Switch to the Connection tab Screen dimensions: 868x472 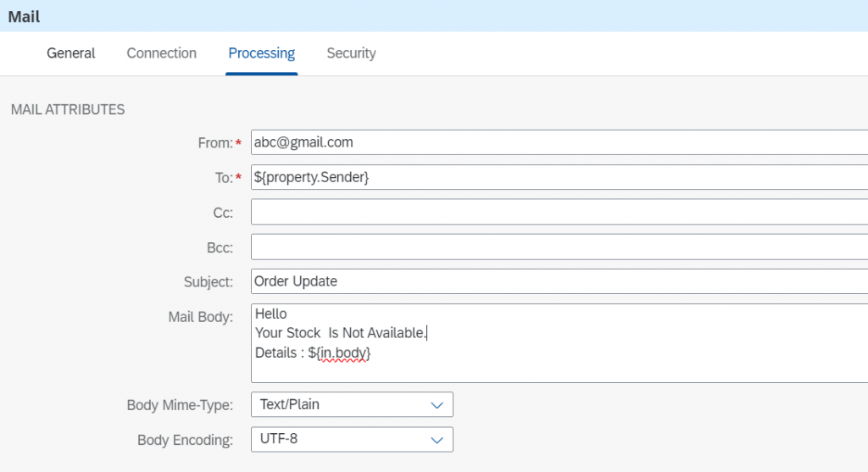(162, 53)
